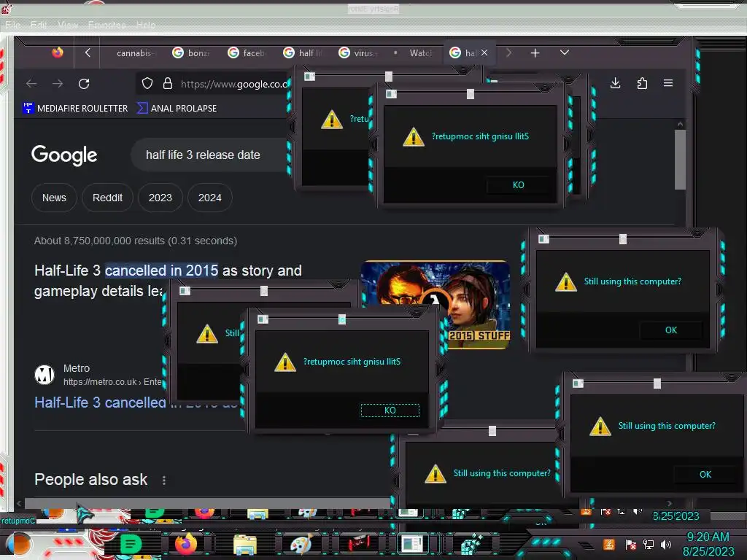This screenshot has height=560, width=747.
Task: Click the Firefox logo in browser tab bar
Action: 58,52
